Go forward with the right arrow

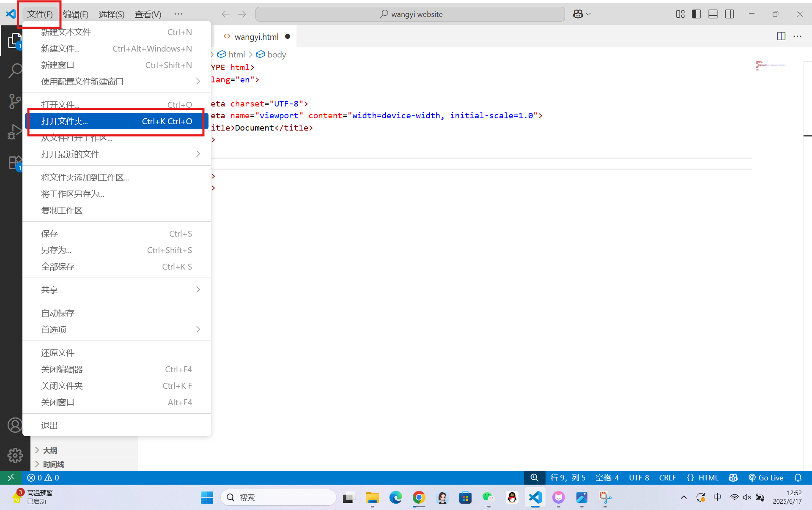[242, 14]
